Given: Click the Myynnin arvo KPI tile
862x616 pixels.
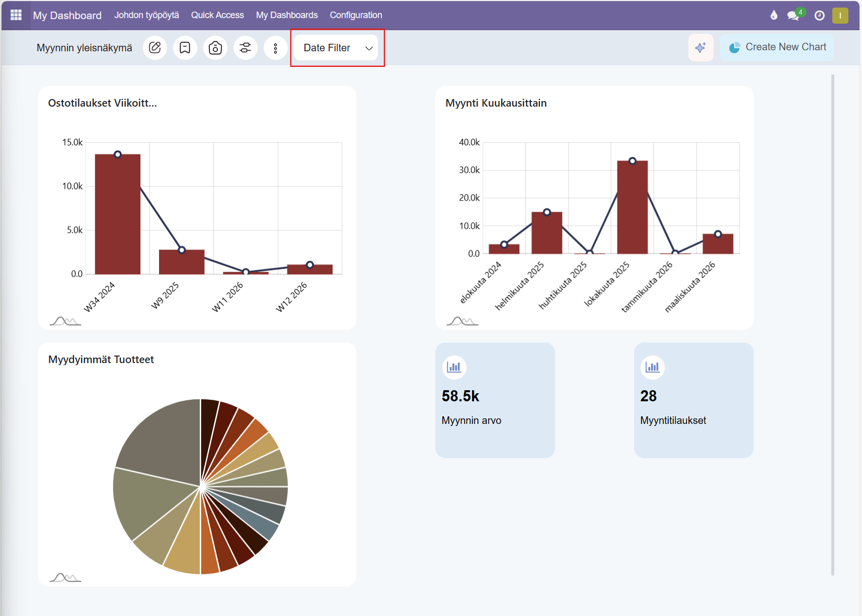Looking at the screenshot, I should (495, 400).
